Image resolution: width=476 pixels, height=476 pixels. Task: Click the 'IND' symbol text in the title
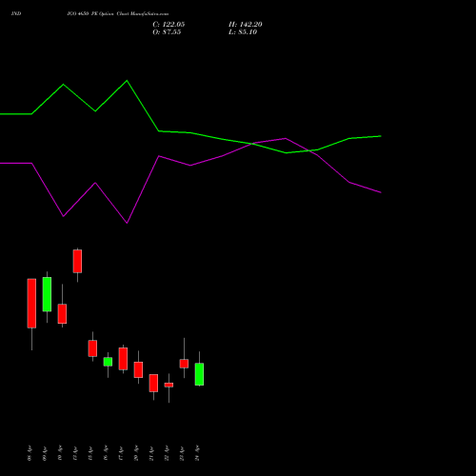point(16,14)
